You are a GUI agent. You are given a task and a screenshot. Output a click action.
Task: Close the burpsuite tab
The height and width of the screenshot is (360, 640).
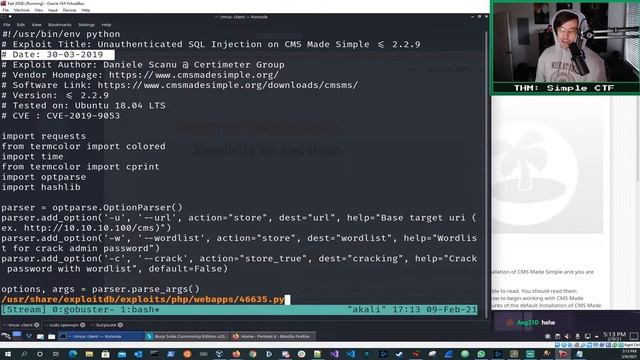coord(120,325)
